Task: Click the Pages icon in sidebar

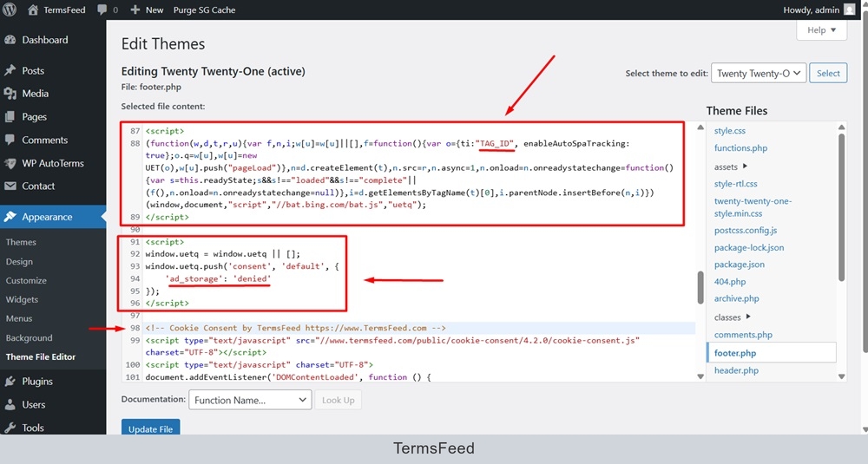Action: [10, 117]
